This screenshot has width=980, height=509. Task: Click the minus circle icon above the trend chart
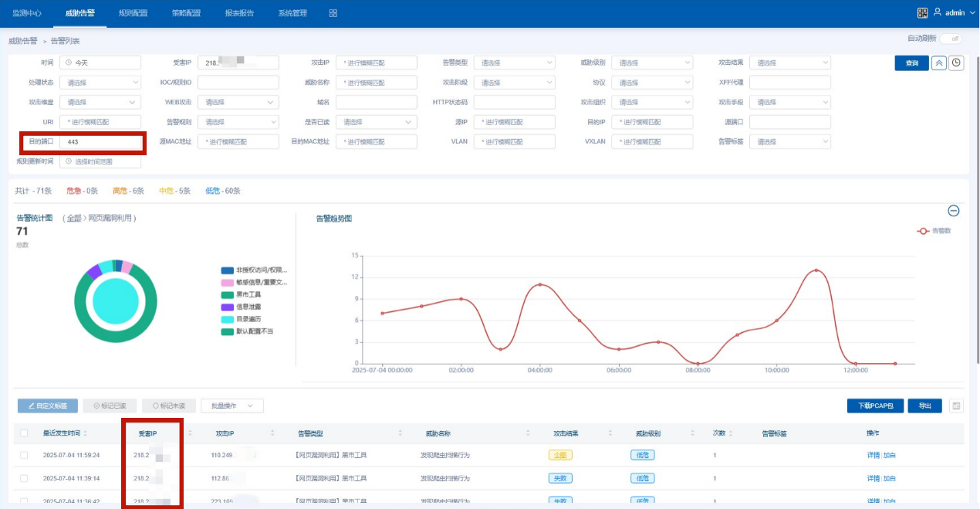[954, 211]
